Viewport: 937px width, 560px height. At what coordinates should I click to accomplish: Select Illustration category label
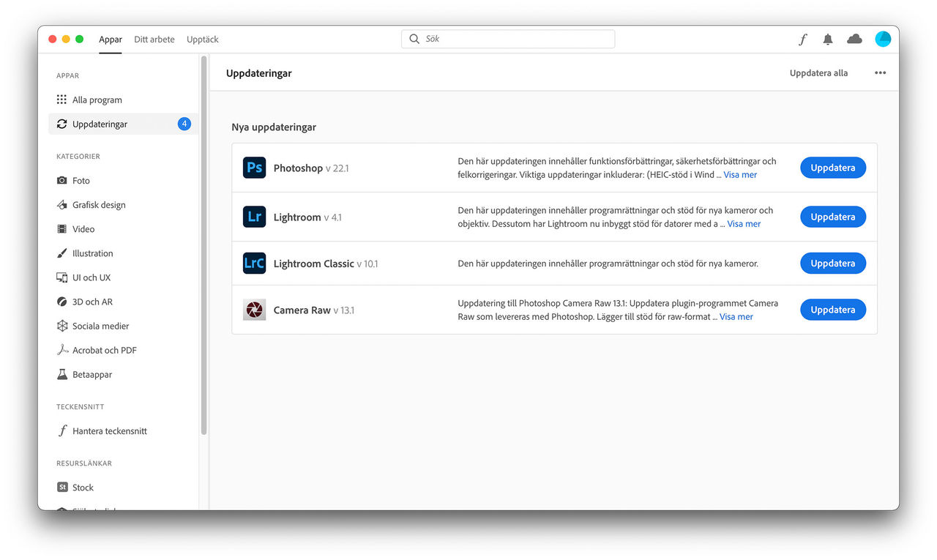coord(93,253)
